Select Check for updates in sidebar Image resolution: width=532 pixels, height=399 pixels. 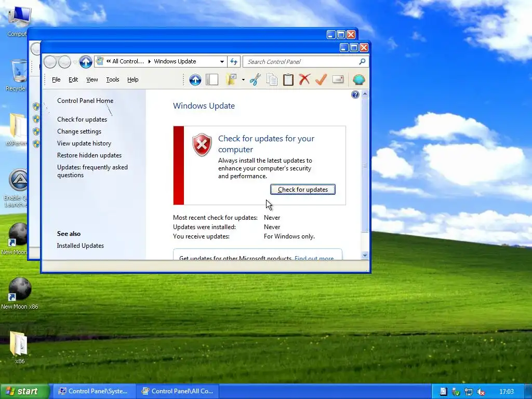click(82, 119)
